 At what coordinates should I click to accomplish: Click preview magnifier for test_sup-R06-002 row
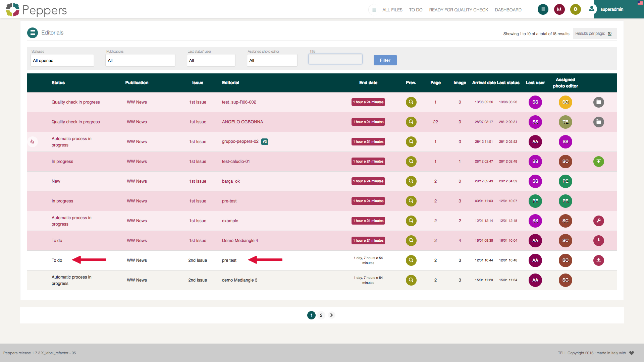coord(411,102)
